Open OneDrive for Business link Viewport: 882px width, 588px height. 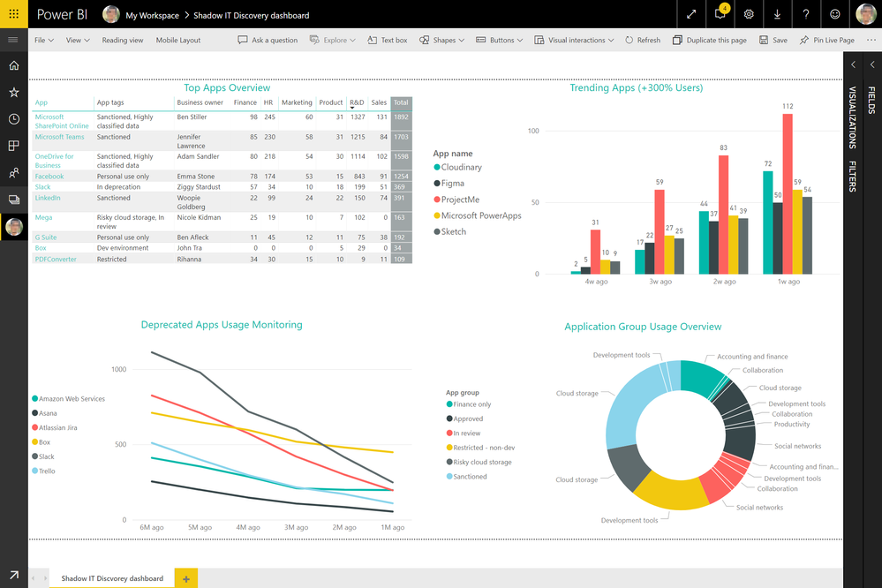(54, 161)
